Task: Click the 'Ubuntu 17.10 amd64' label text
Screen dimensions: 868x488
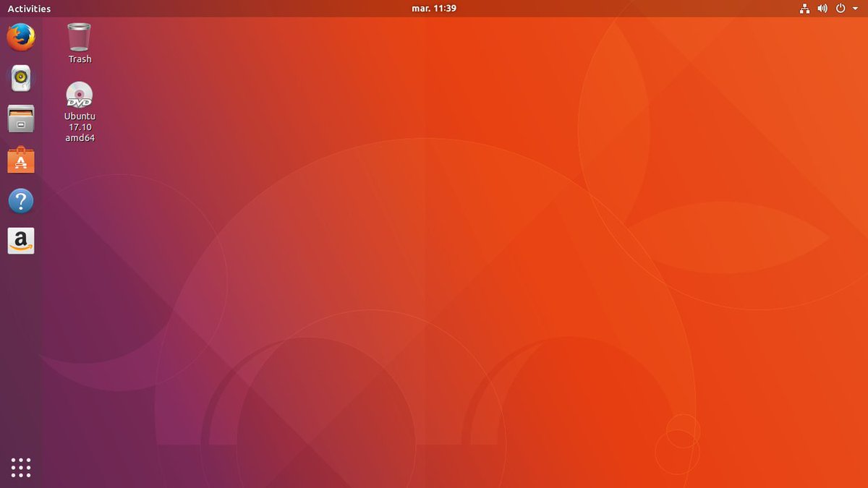Action: (80, 127)
